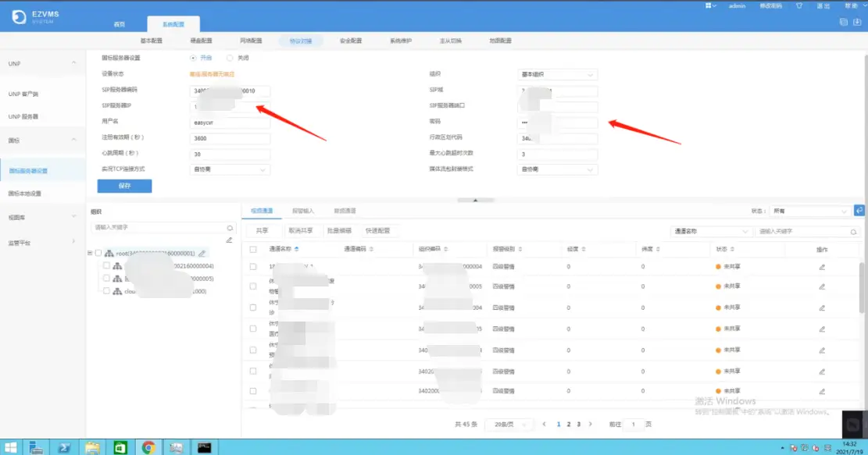
Task: Switch to the 安全配置 tab
Action: click(351, 41)
